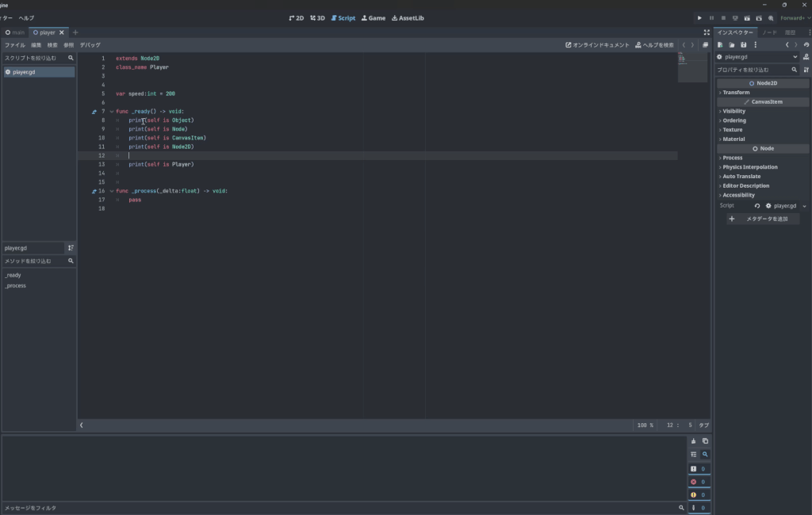
Task: Open the デバッグ script menu
Action: 90,45
